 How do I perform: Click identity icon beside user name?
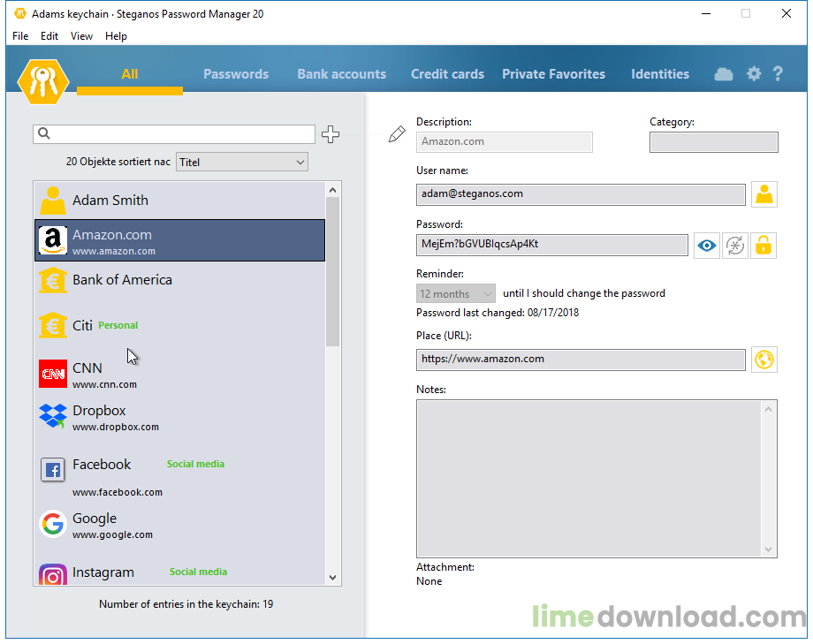pyautogui.click(x=764, y=194)
